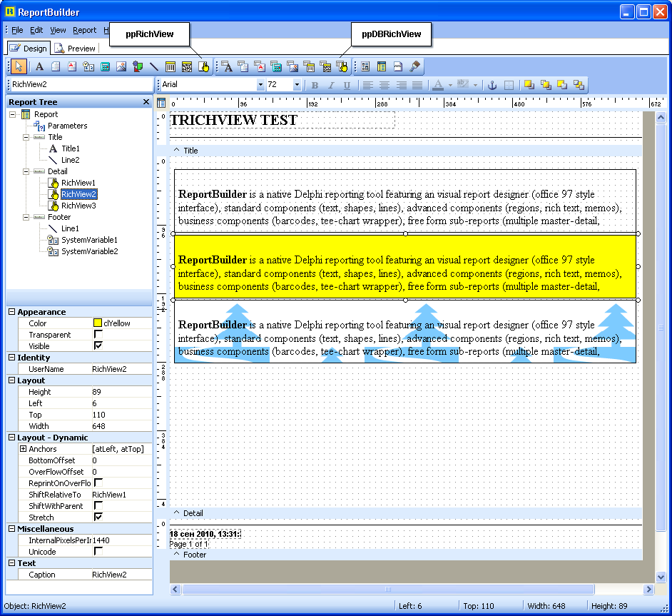Pick the Image component tool
The width and height of the screenshot is (672, 616).
pos(121,66)
